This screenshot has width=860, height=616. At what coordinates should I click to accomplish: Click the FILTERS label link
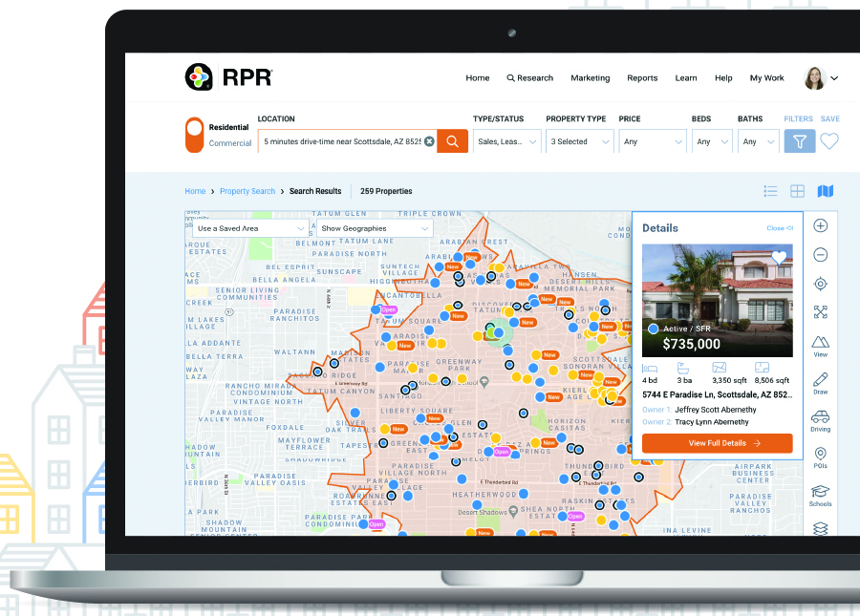(x=799, y=119)
